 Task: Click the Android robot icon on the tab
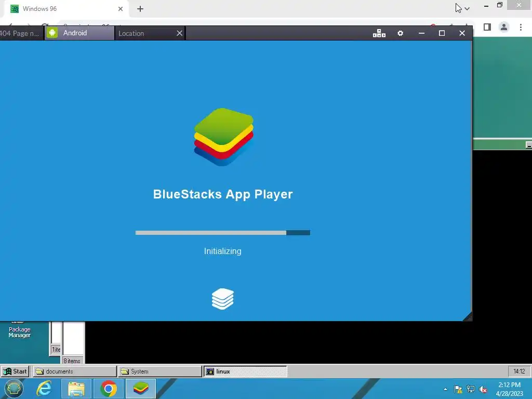tap(52, 33)
